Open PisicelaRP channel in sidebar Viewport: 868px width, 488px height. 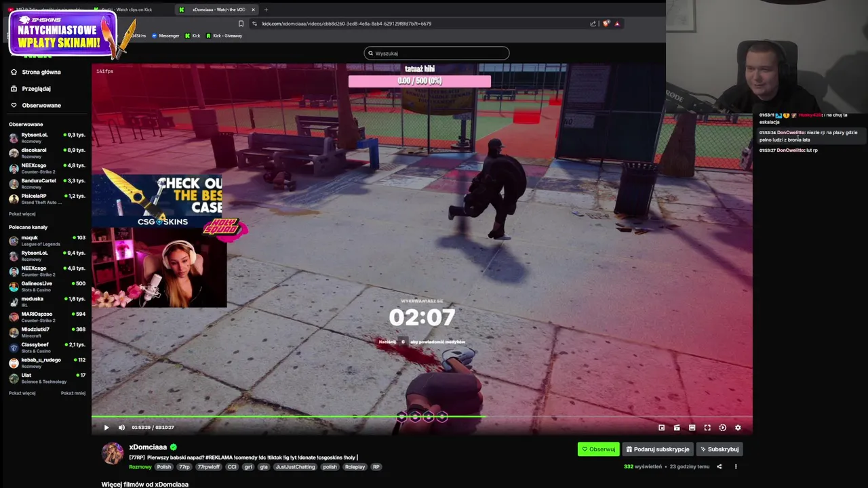(x=47, y=199)
